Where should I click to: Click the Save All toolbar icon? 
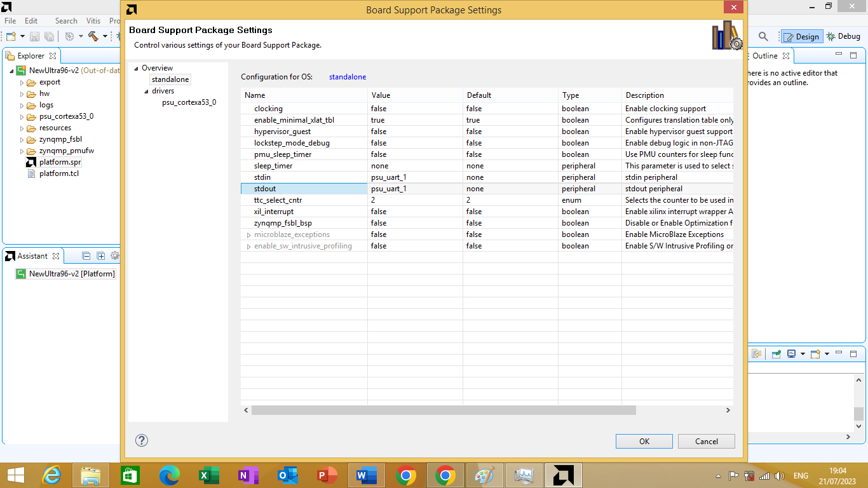48,37
